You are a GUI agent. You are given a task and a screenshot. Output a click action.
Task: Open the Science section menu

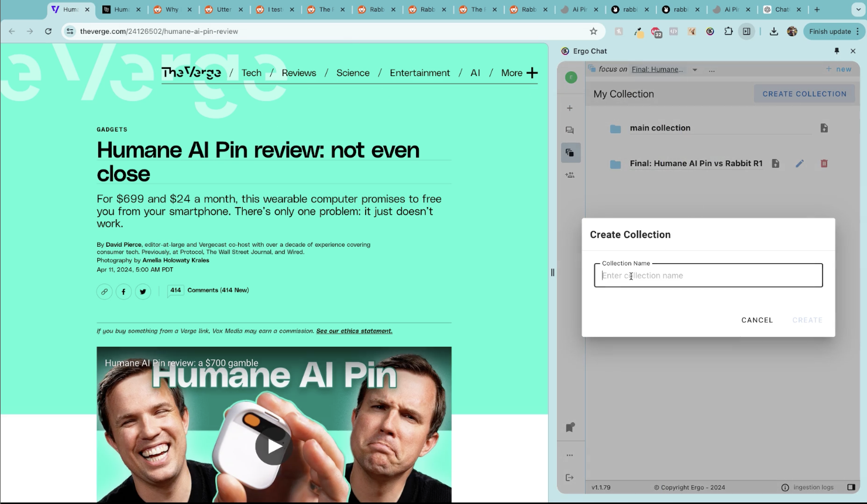click(x=353, y=73)
